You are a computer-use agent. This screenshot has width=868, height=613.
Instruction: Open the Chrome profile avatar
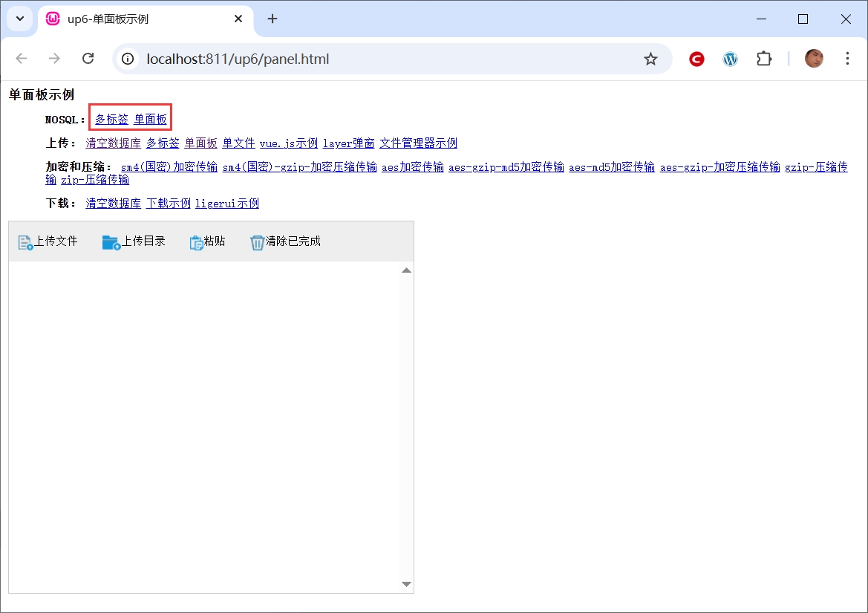pos(814,59)
